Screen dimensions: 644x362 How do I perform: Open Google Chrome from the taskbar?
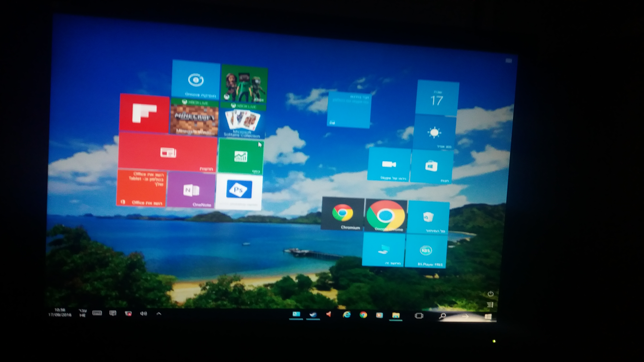pyautogui.click(x=363, y=315)
